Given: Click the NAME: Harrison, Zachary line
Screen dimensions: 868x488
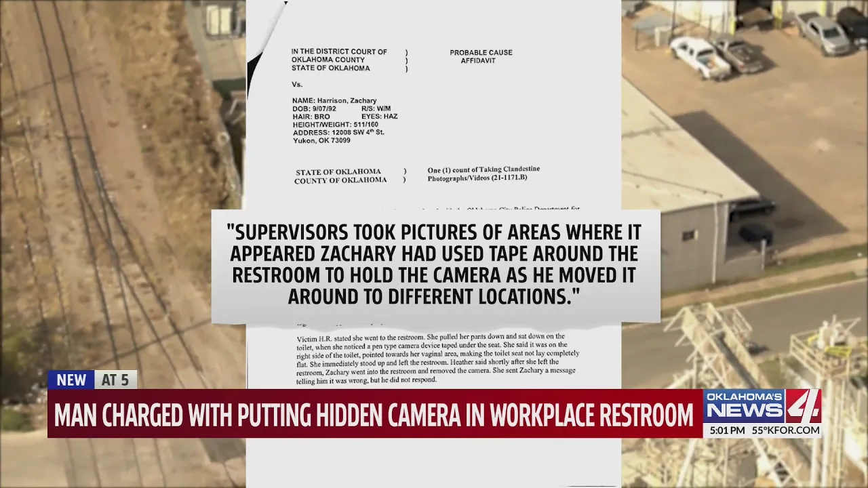Looking at the screenshot, I should tap(334, 101).
